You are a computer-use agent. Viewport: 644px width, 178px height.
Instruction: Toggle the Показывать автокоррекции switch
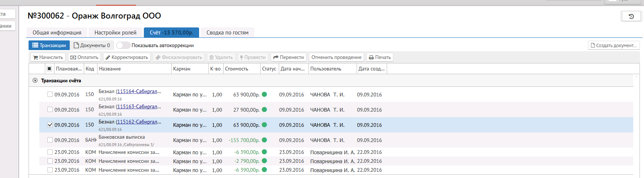click(123, 46)
